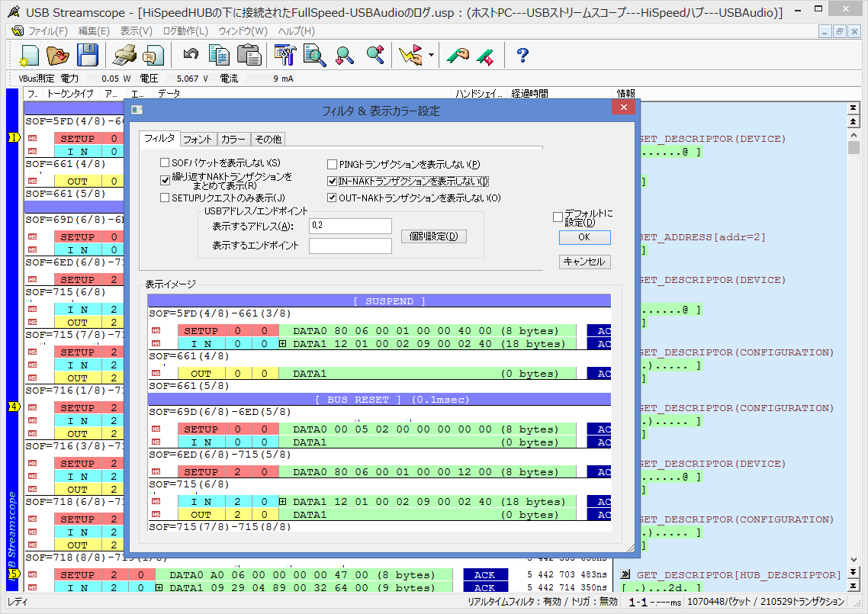Click the Print toolbar icon
Image resolution: width=868 pixels, height=614 pixels.
(124, 56)
